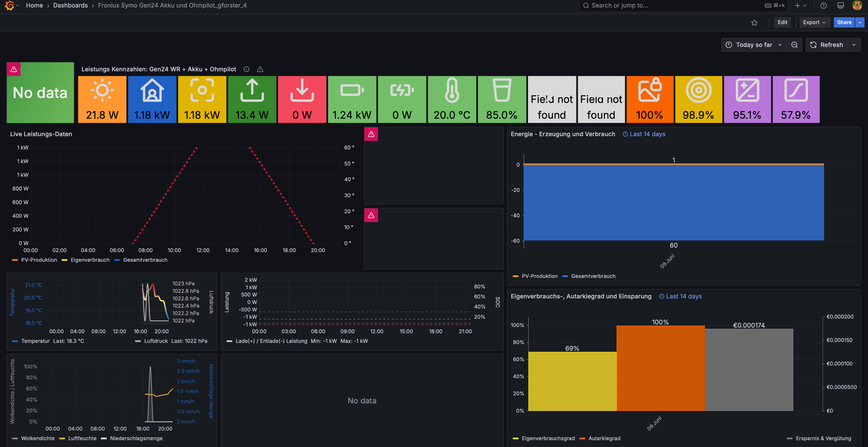868x447 pixels.
Task: Expand the refresh interval dropdown arrow
Action: point(854,45)
